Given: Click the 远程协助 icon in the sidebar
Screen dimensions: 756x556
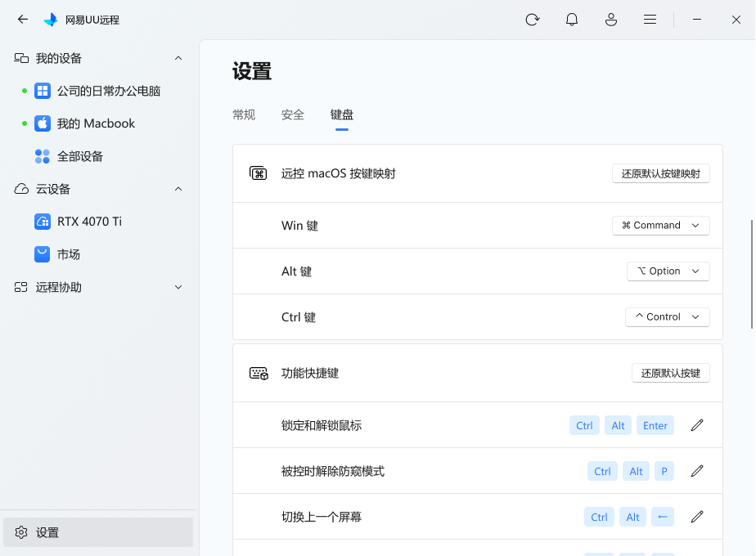Looking at the screenshot, I should click(x=21, y=287).
